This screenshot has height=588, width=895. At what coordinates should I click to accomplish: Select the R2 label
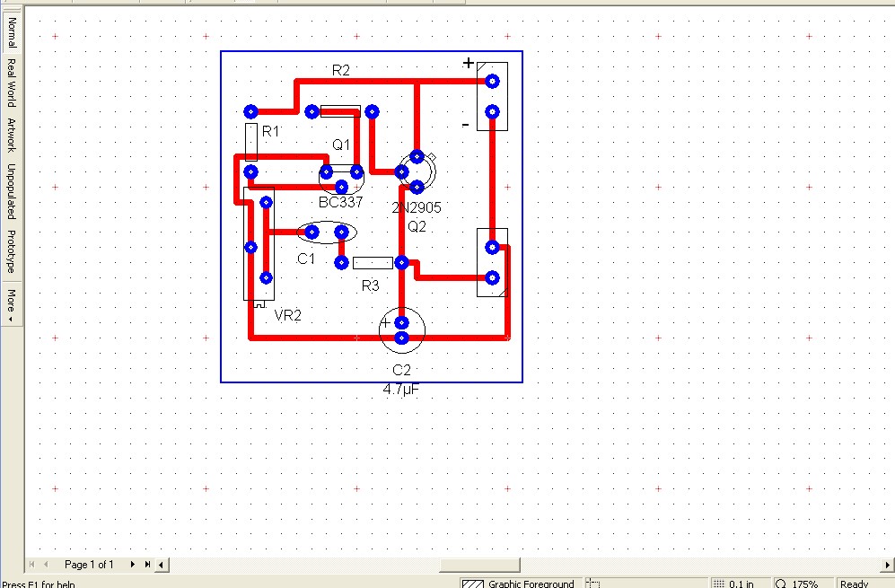click(341, 70)
